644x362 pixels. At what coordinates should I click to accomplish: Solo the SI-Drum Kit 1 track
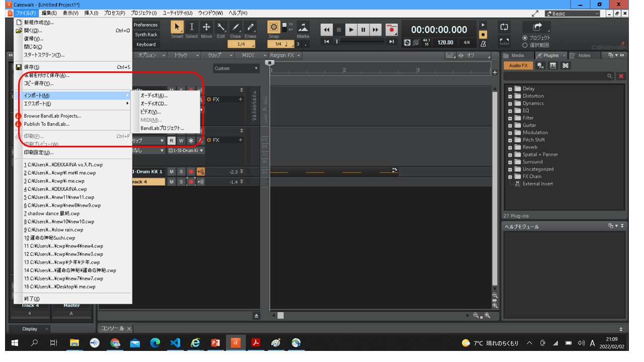[181, 172]
